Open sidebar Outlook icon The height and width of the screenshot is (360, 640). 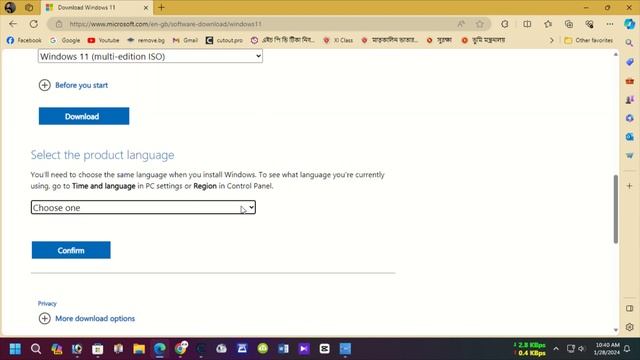pyautogui.click(x=629, y=136)
